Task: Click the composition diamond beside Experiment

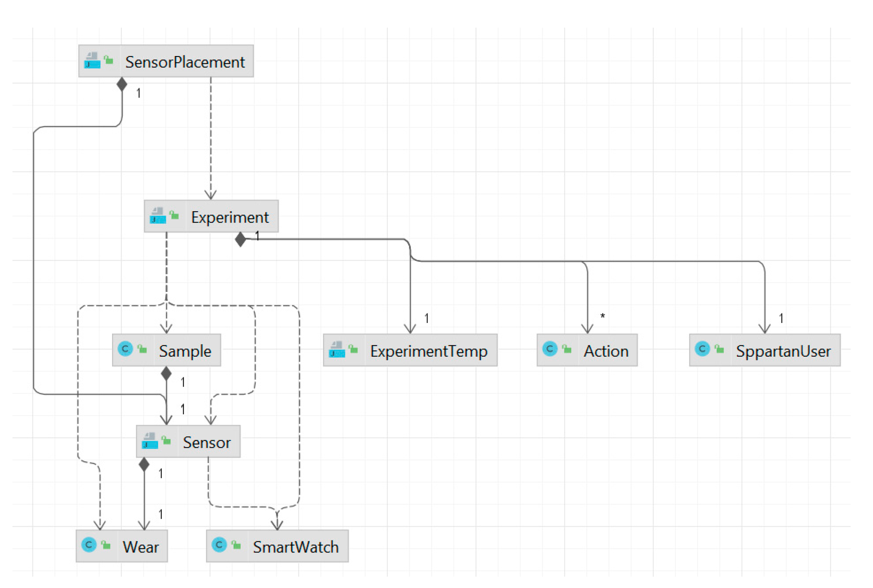Action: tap(240, 240)
